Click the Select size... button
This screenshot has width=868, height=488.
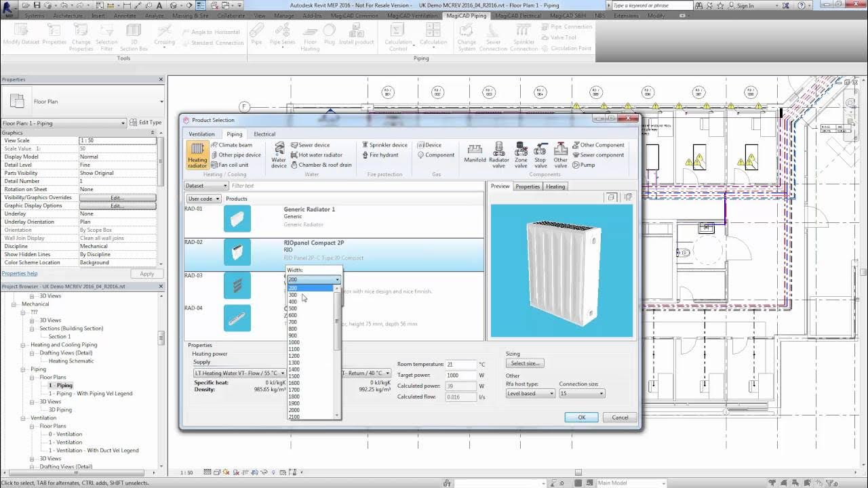click(525, 363)
